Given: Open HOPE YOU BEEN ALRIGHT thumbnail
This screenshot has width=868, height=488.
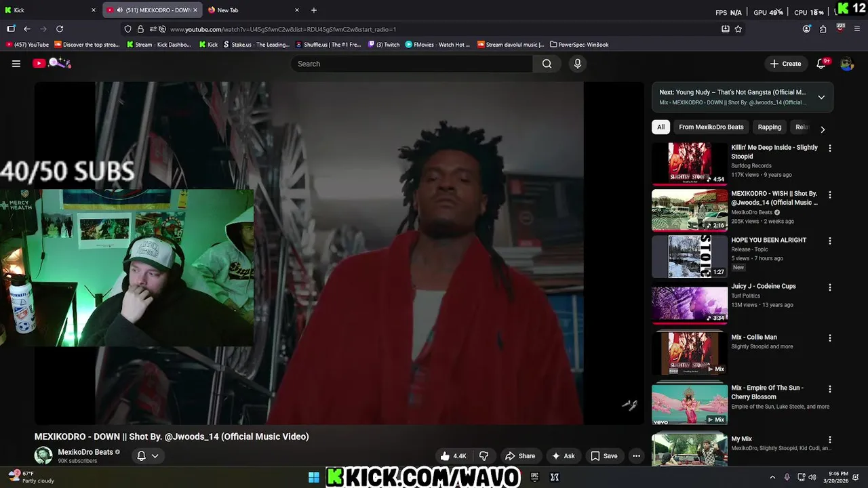Looking at the screenshot, I should coord(690,256).
